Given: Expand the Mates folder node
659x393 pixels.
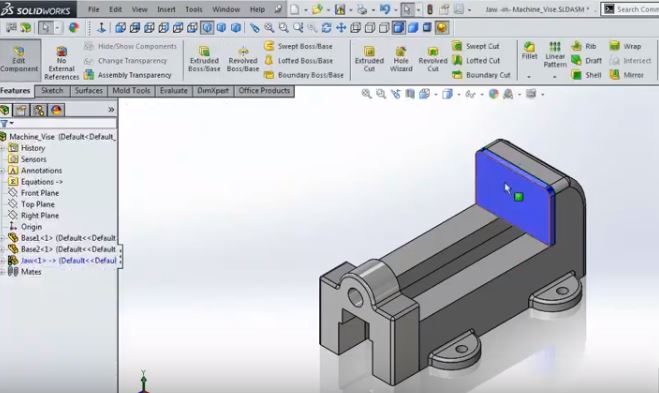Looking at the screenshot, I should click(x=3, y=272).
